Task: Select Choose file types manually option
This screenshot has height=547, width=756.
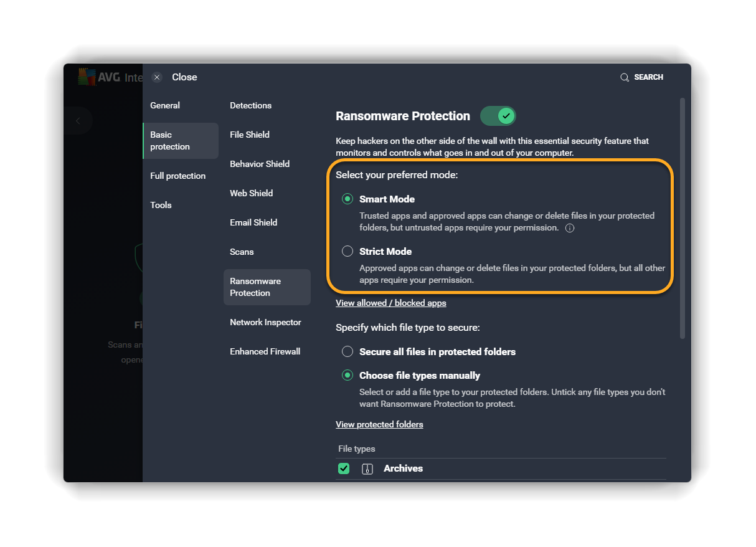Action: 347,376
